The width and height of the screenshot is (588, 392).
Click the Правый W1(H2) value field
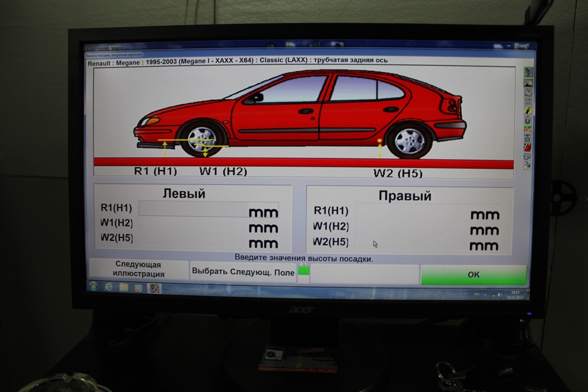(x=428, y=228)
